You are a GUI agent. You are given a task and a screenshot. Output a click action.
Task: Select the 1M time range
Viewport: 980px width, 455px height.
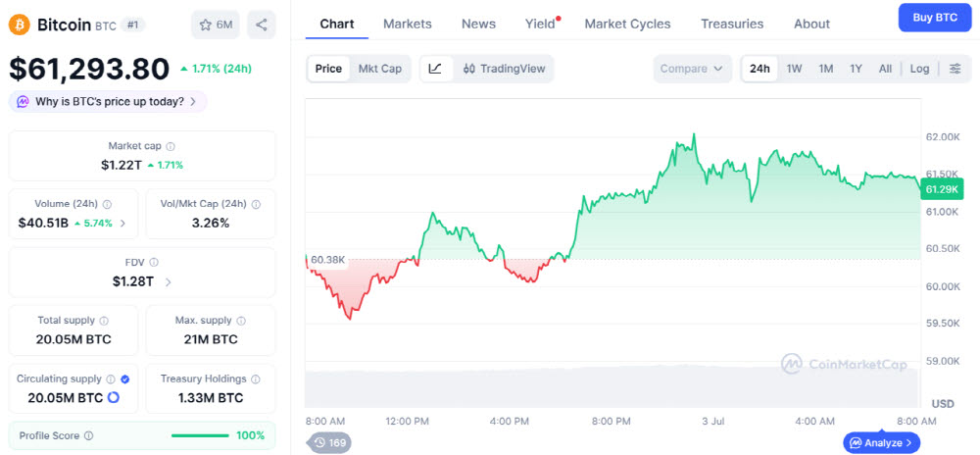click(825, 69)
